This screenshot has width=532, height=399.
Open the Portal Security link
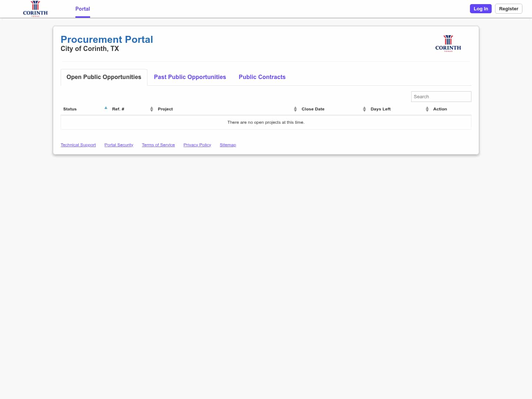click(x=119, y=145)
